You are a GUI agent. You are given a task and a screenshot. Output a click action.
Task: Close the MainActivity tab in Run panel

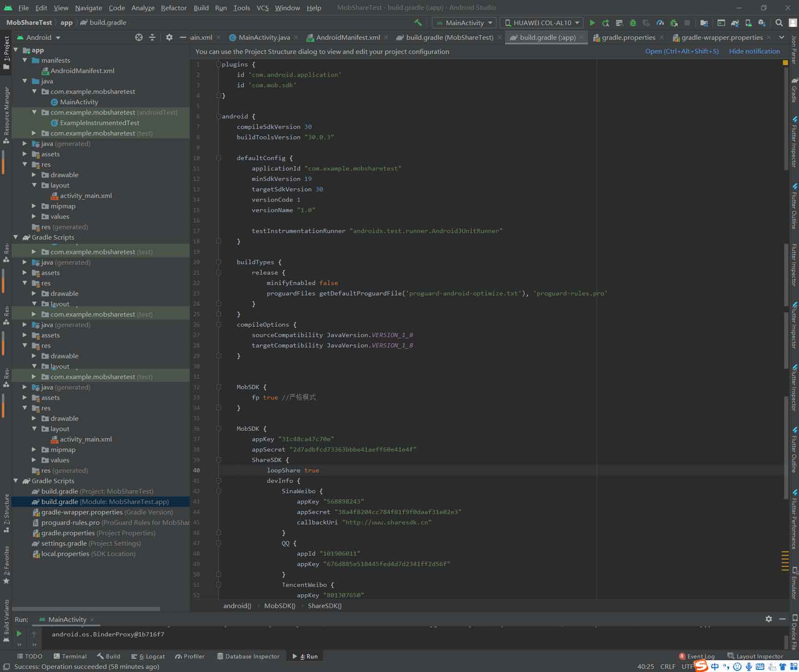pyautogui.click(x=92, y=619)
